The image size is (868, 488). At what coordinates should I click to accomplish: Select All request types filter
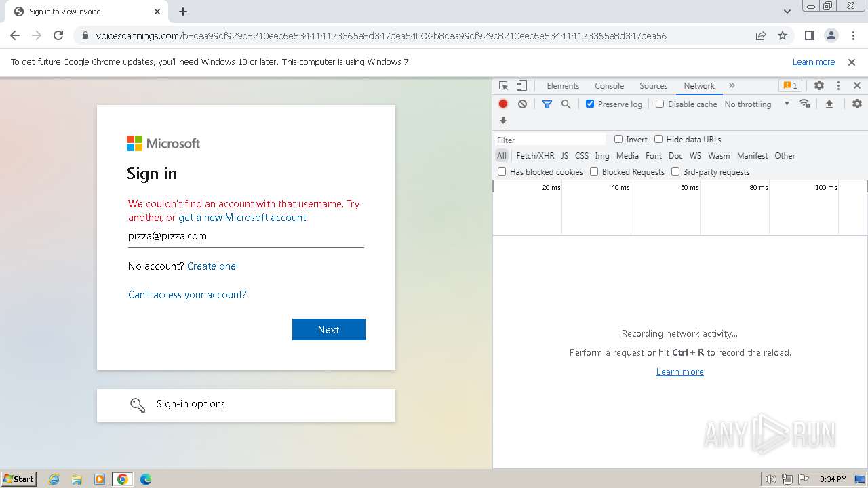pyautogui.click(x=502, y=155)
